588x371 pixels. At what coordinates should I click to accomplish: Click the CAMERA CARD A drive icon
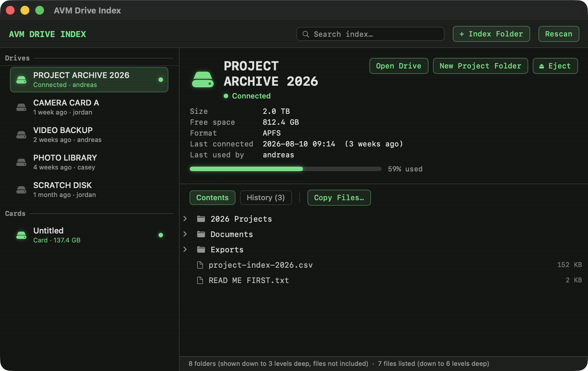21,107
